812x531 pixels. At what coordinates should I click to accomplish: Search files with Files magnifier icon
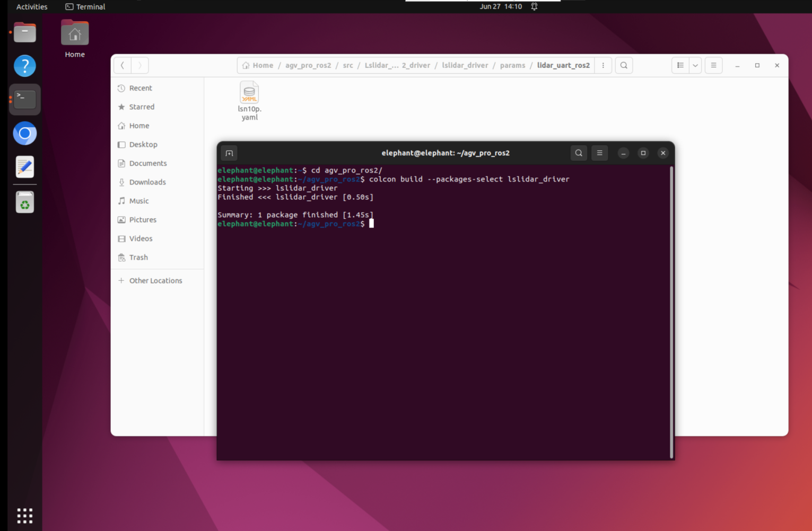624,65
